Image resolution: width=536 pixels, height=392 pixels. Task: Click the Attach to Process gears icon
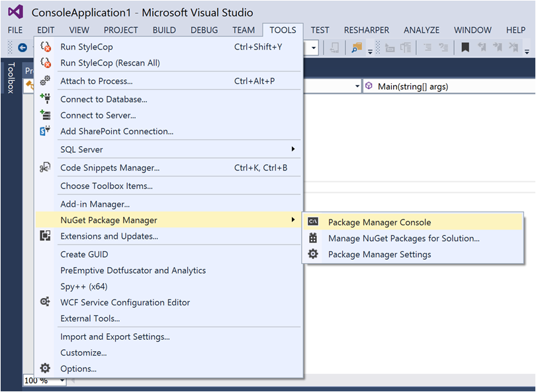click(45, 81)
